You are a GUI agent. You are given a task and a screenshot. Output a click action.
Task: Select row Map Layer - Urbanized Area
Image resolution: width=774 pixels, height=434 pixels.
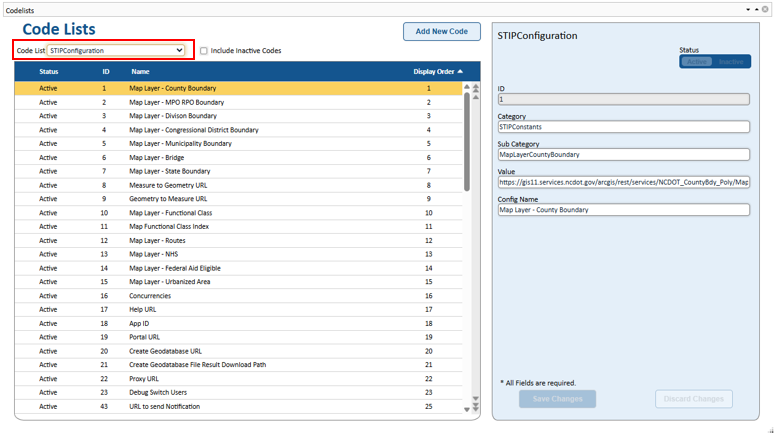point(238,282)
